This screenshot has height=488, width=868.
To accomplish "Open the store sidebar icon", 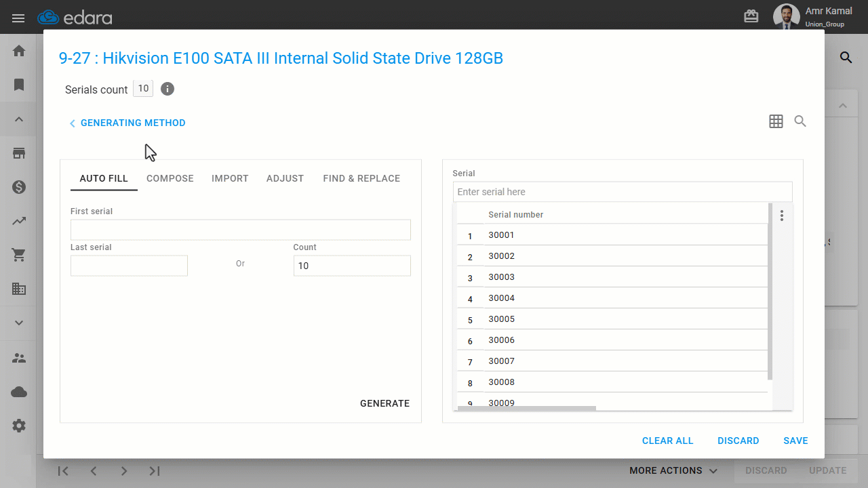I will point(19,153).
